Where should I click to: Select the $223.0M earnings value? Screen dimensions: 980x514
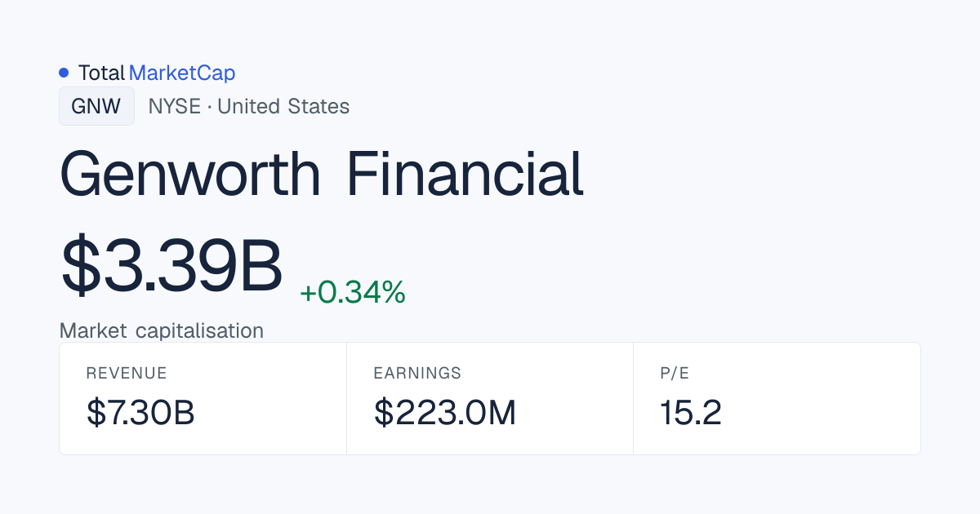pos(445,413)
